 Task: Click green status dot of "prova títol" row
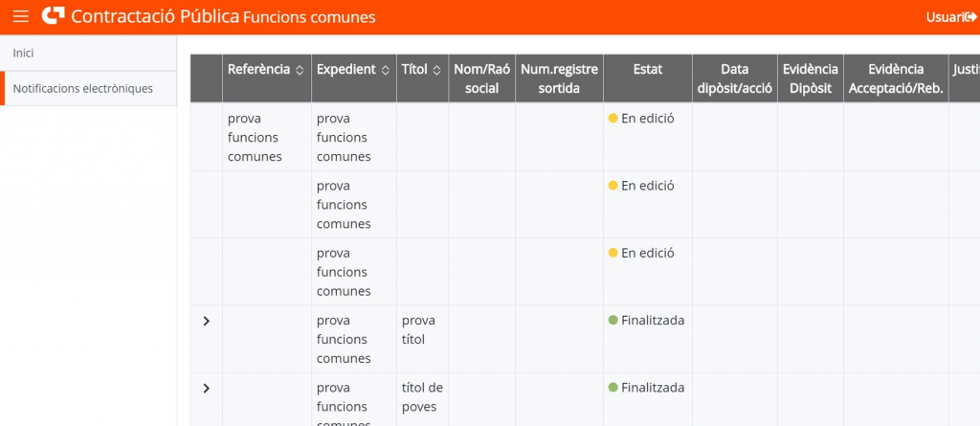(613, 320)
